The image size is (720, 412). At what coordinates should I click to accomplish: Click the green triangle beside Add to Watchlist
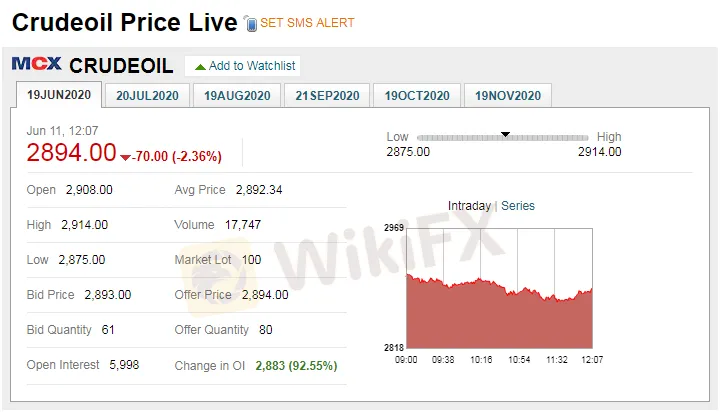click(200, 66)
